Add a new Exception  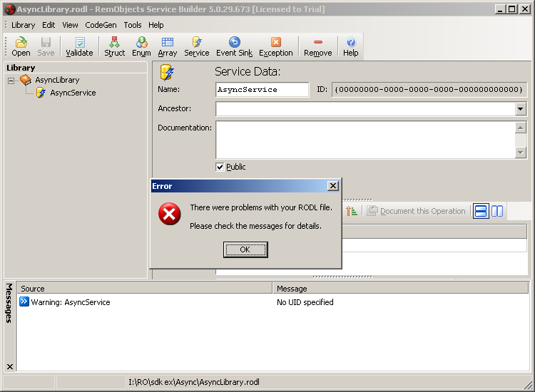click(275, 46)
